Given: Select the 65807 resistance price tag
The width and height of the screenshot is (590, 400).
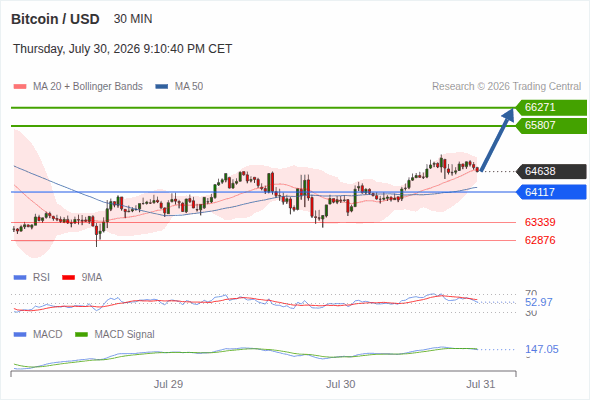Looking at the screenshot, I should [551, 125].
